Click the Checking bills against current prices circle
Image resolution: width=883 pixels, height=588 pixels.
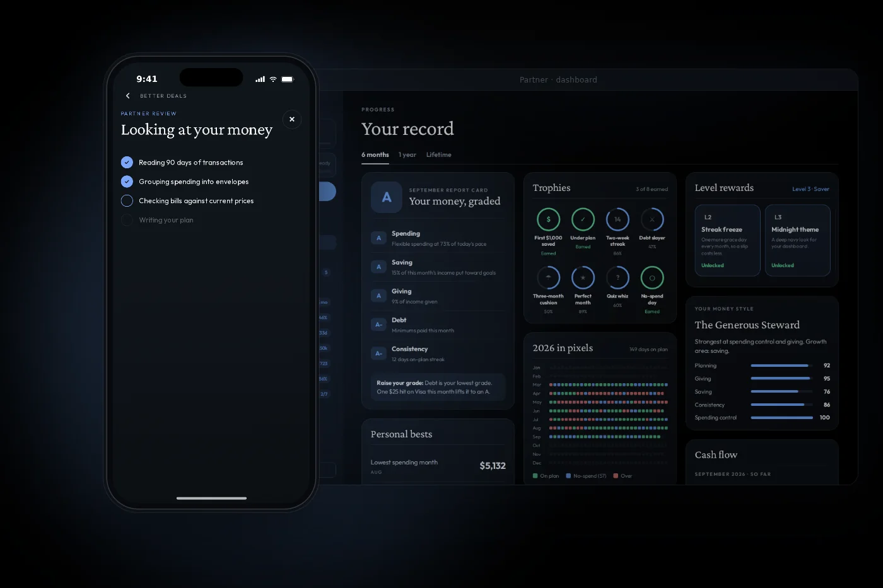[127, 200]
